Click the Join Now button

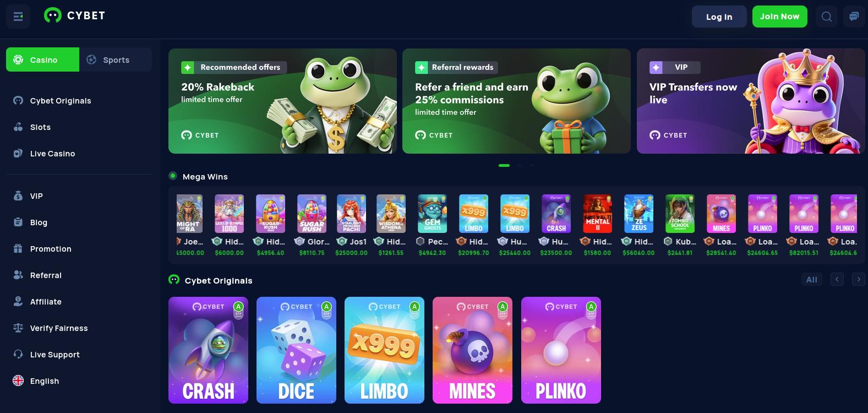click(x=779, y=17)
